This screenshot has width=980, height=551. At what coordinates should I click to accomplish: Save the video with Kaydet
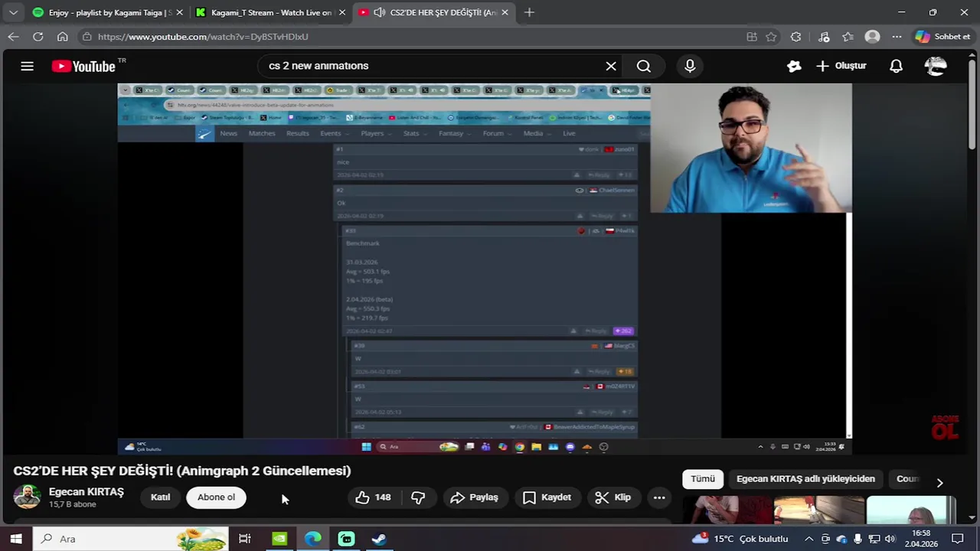[x=547, y=497]
